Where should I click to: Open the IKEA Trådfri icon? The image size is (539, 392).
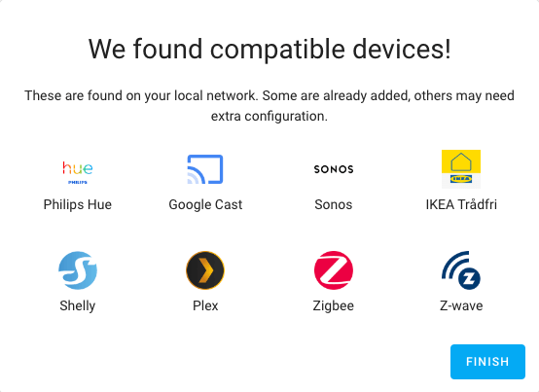point(461,169)
